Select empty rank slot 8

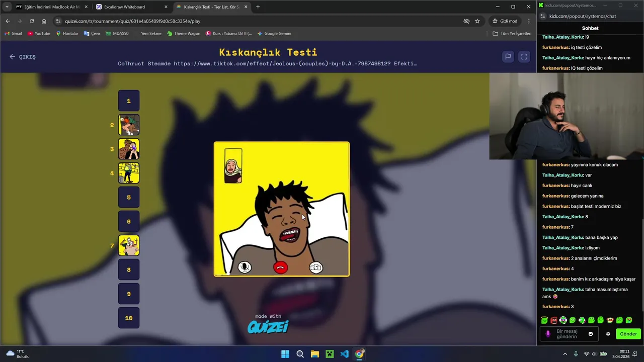(x=129, y=269)
